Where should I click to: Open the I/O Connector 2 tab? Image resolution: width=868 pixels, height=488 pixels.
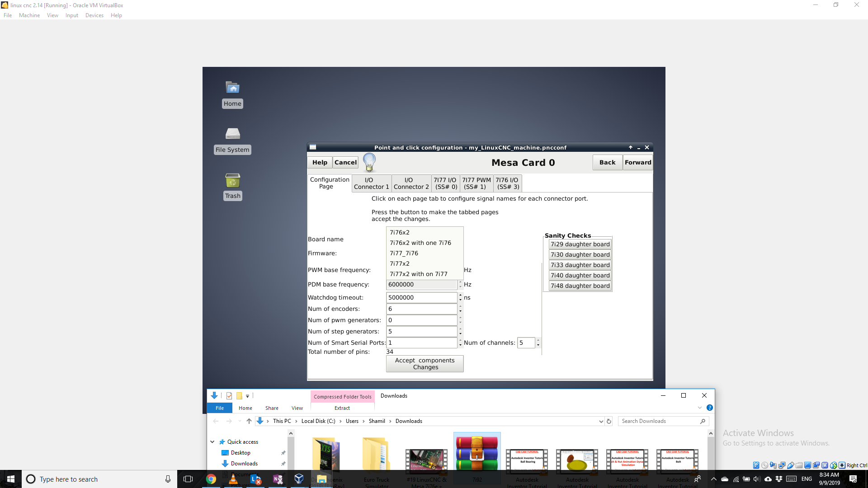(x=411, y=183)
